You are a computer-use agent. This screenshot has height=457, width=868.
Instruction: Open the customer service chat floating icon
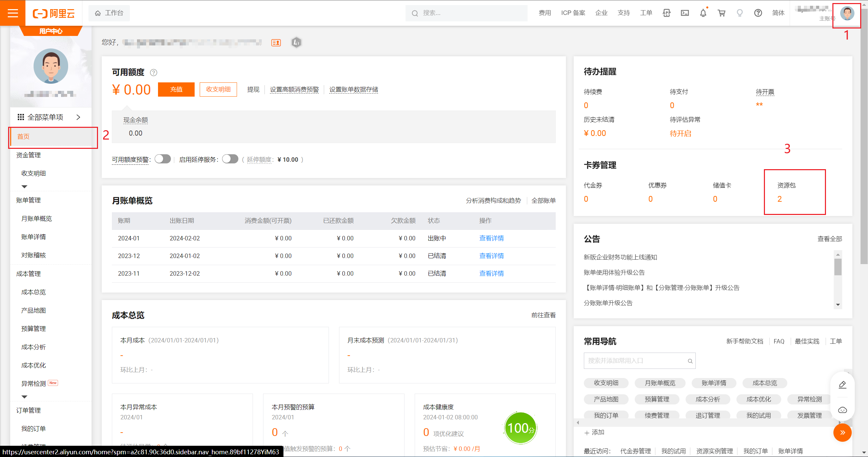click(x=842, y=410)
